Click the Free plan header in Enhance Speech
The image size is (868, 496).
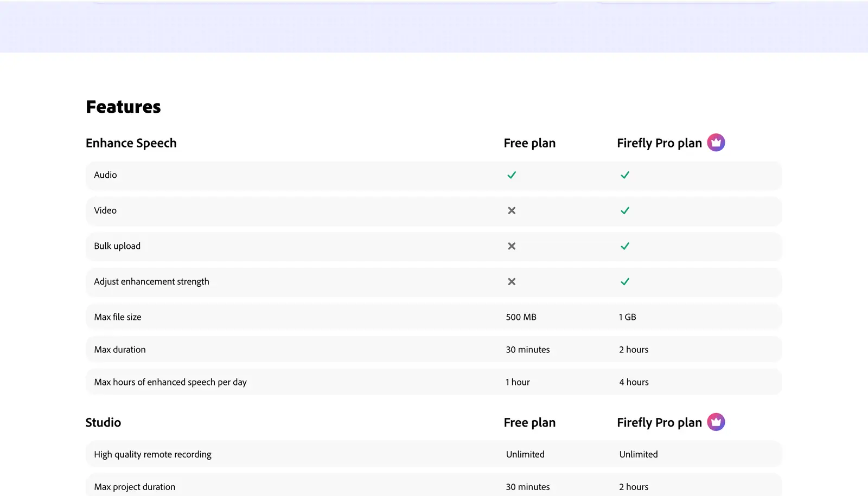click(x=529, y=143)
